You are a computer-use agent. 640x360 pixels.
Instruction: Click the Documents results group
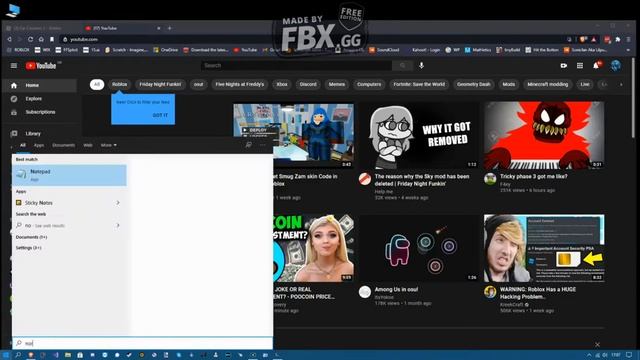pos(31,237)
